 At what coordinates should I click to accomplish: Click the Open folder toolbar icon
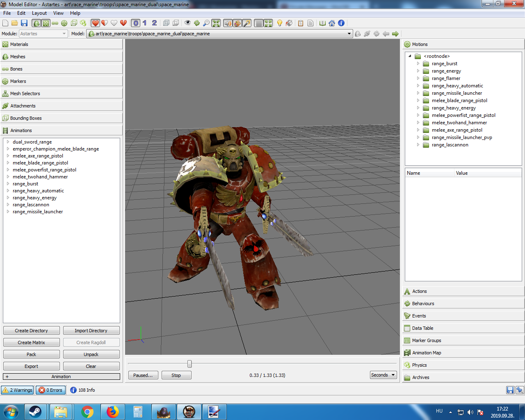pyautogui.click(x=15, y=23)
